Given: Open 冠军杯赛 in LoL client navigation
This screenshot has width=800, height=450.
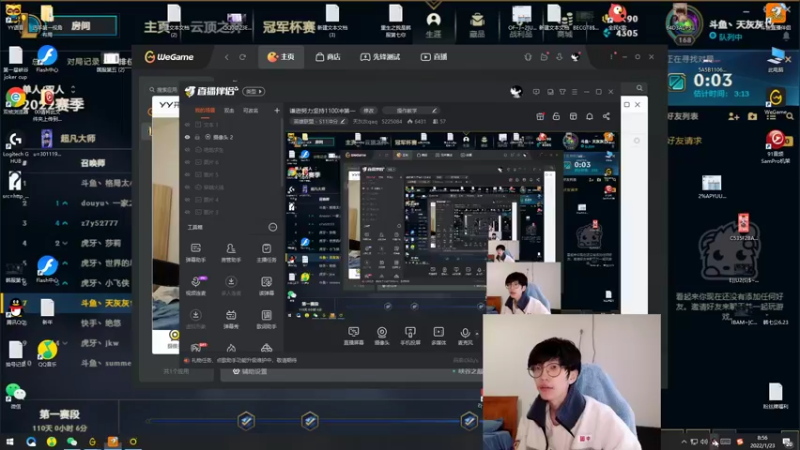Looking at the screenshot, I should [x=289, y=27].
